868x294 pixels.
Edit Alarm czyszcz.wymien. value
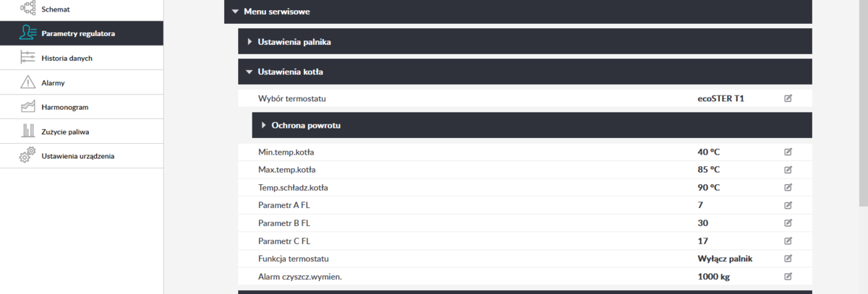pos(788,276)
